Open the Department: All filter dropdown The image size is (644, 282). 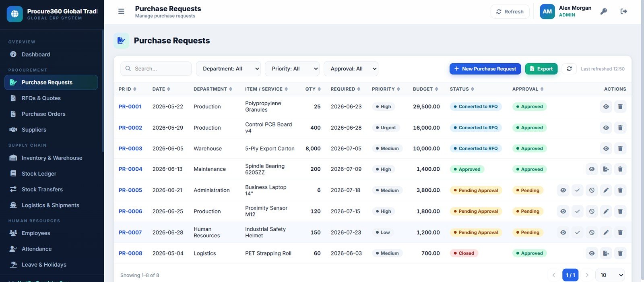228,69
